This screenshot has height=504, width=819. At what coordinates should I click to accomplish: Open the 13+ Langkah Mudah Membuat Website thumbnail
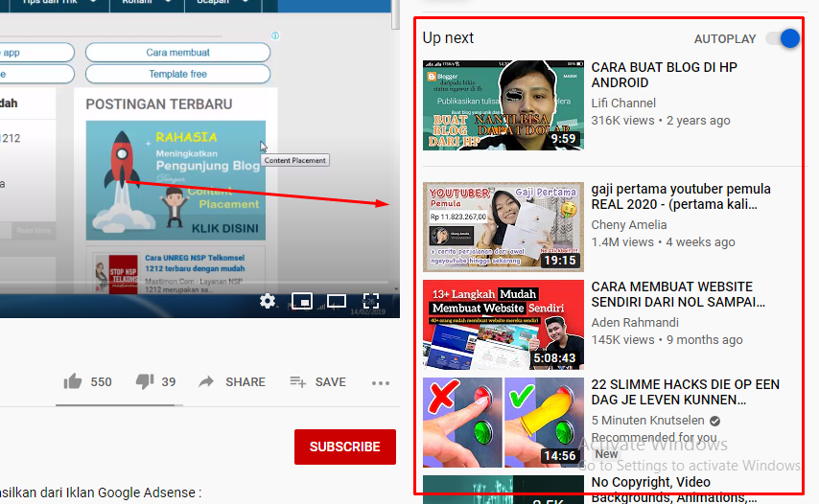(503, 325)
